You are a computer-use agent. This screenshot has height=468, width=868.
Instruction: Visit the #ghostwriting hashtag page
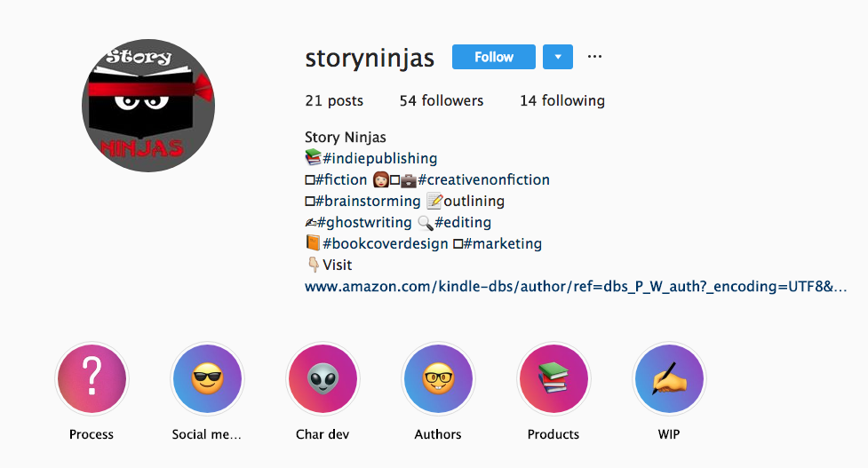tap(364, 222)
